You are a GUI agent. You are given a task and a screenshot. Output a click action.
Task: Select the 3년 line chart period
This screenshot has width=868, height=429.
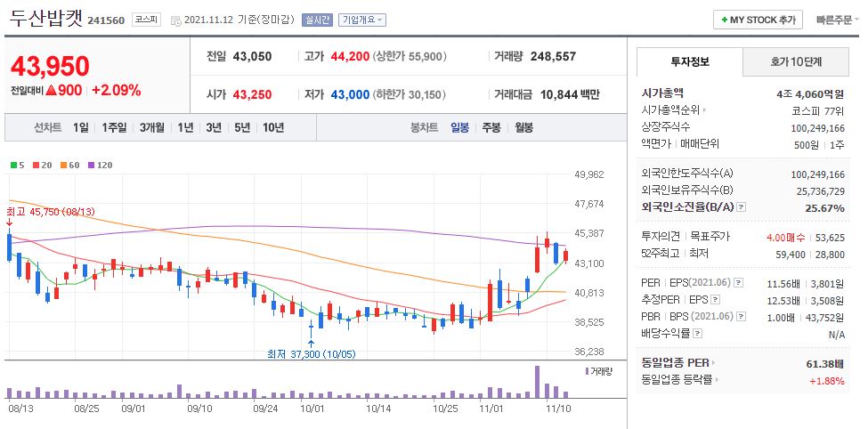tap(214, 128)
